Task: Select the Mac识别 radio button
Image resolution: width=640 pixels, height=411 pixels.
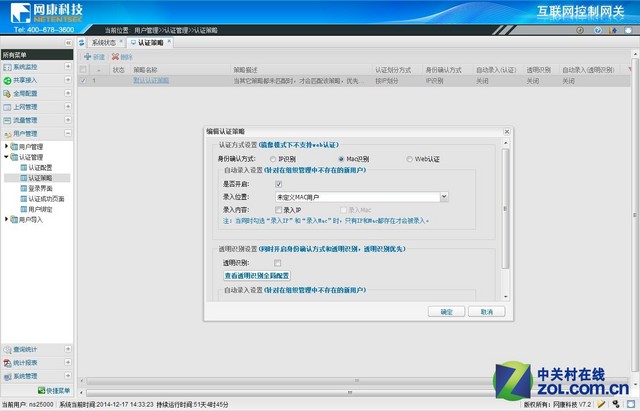Action: tap(341, 159)
